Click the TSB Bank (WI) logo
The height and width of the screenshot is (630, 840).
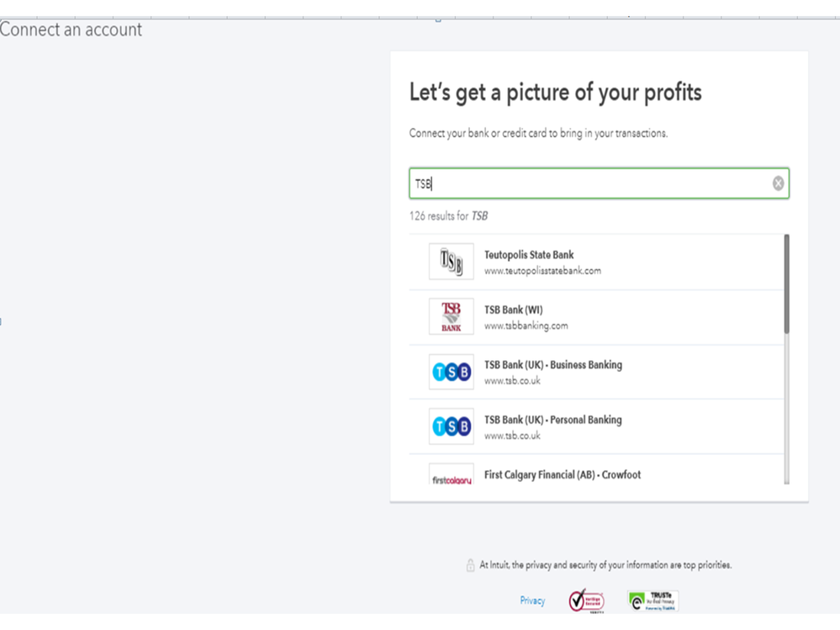click(x=452, y=317)
